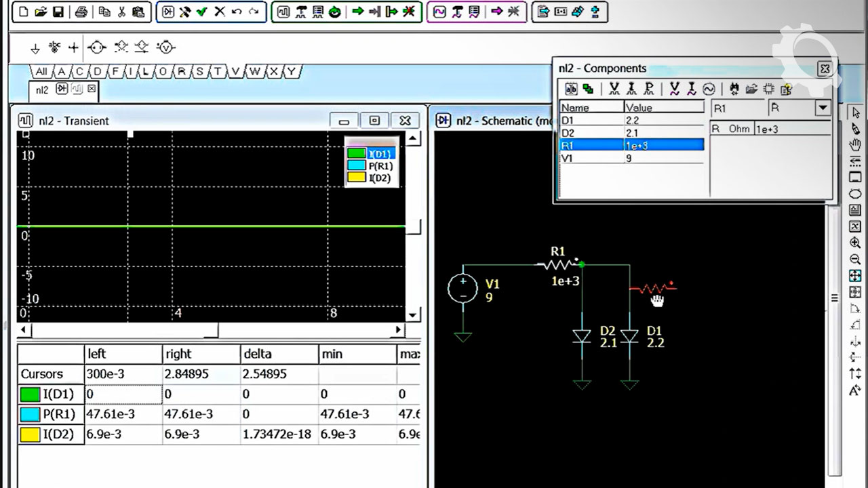
Task: Switch to the All parts tab
Action: click(41, 71)
